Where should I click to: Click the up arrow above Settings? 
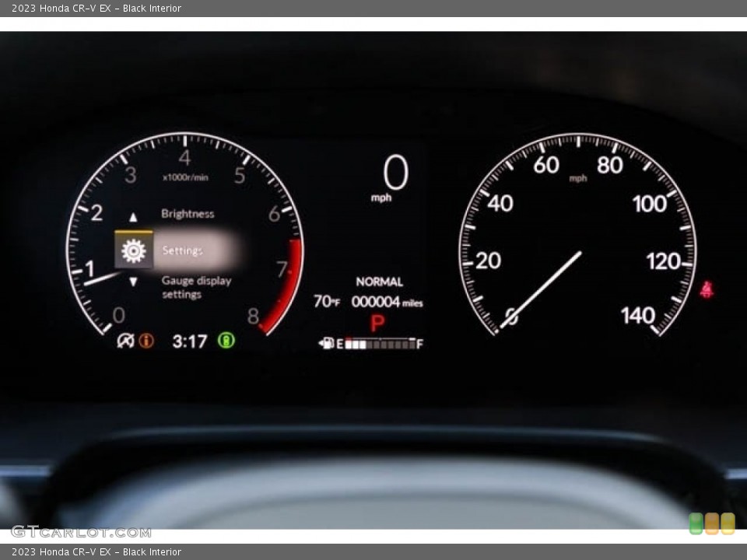(x=133, y=217)
